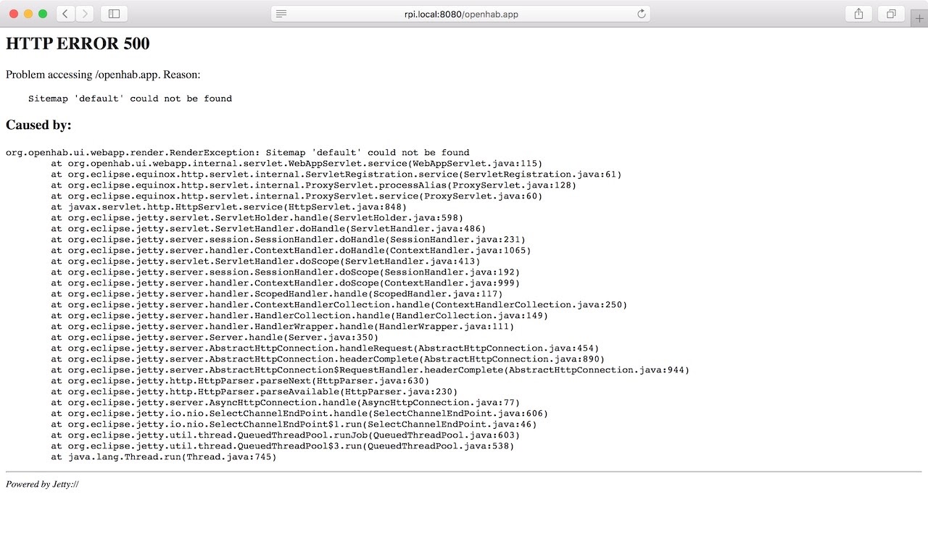
Task: Go forward with the Safari forward arrow
Action: 85,14
